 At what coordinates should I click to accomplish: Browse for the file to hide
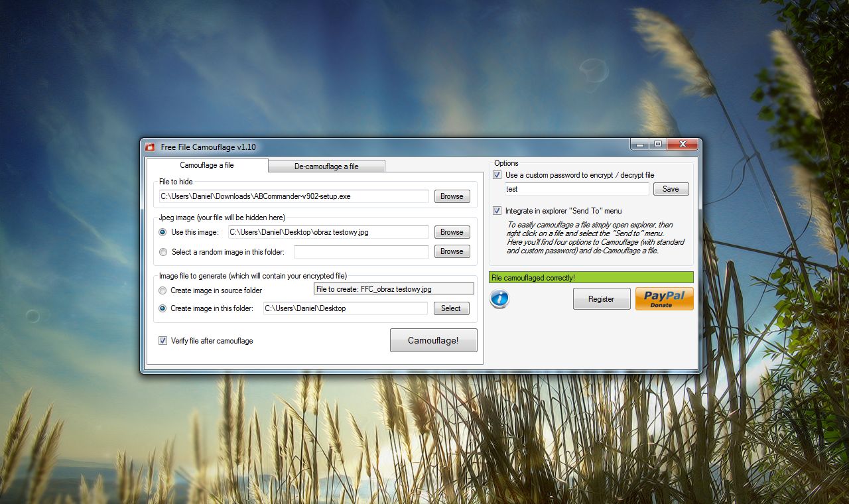pos(452,196)
